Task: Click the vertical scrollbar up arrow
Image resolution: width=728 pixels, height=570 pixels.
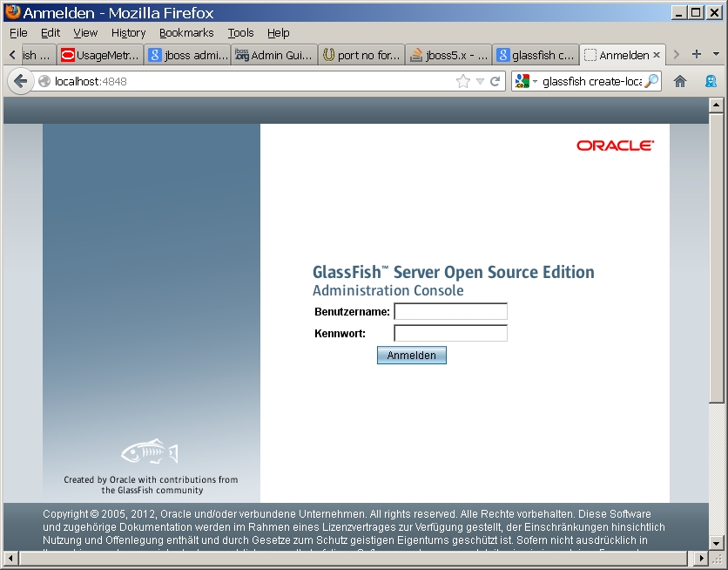Action: pyautogui.click(x=716, y=105)
